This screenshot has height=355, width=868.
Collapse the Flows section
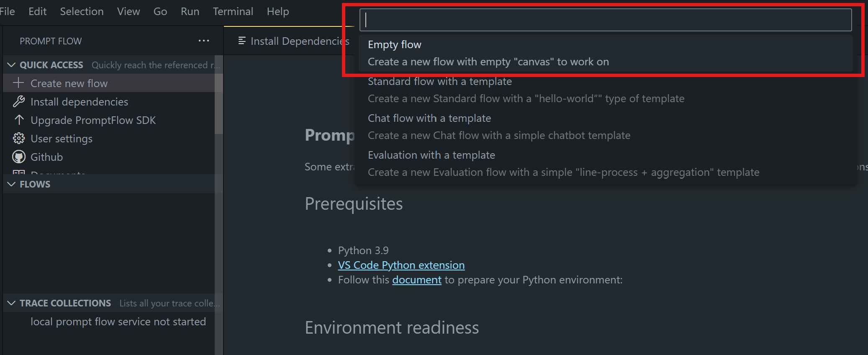click(12, 184)
